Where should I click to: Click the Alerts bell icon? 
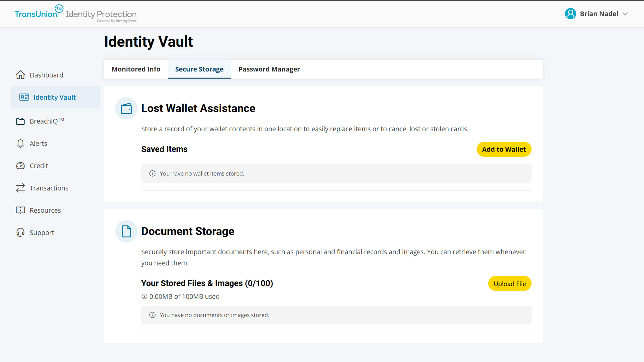(x=20, y=144)
